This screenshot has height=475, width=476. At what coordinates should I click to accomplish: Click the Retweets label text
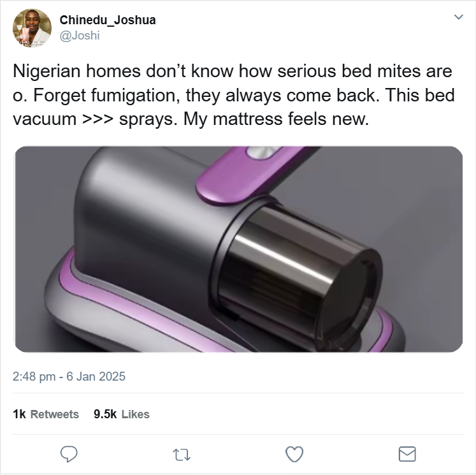[55, 414]
